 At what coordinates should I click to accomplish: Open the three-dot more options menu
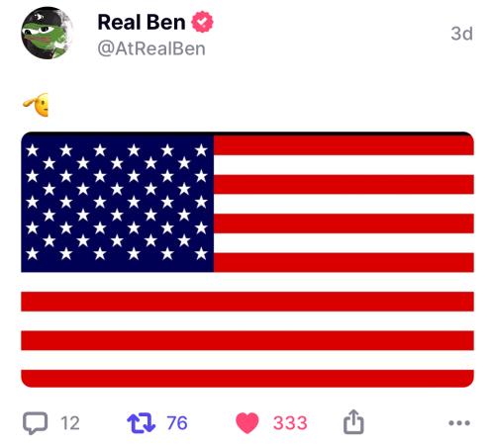pyautogui.click(x=459, y=422)
